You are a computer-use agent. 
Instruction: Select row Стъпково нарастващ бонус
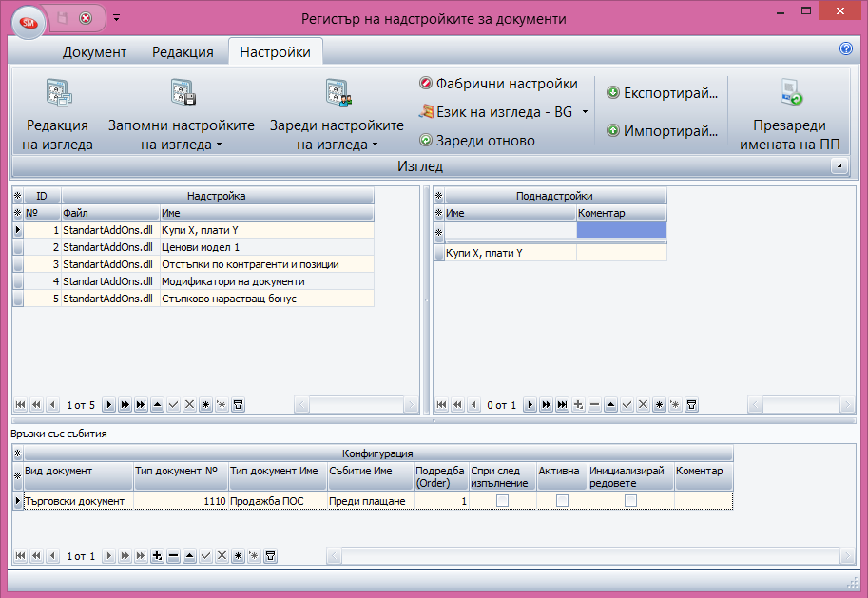tap(200, 299)
